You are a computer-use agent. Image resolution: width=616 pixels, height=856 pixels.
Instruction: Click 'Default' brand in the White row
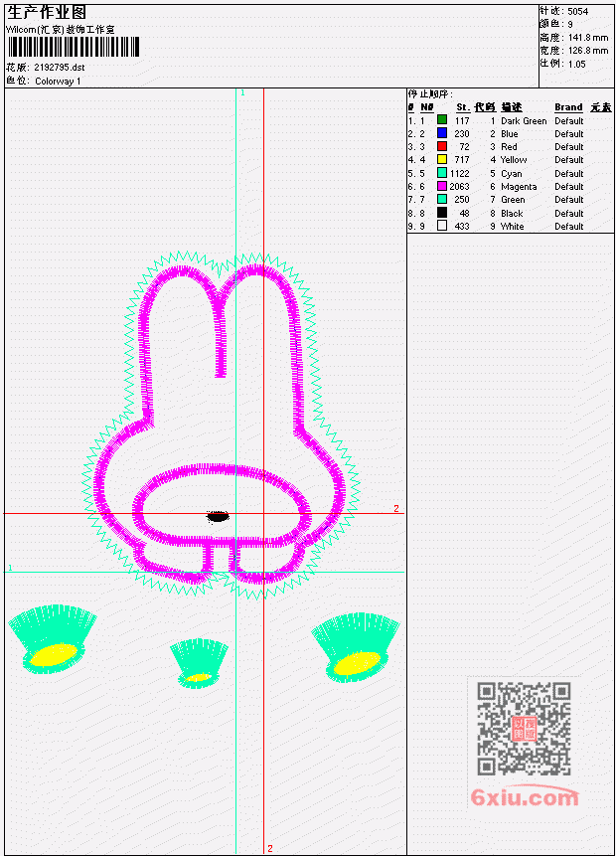569,226
